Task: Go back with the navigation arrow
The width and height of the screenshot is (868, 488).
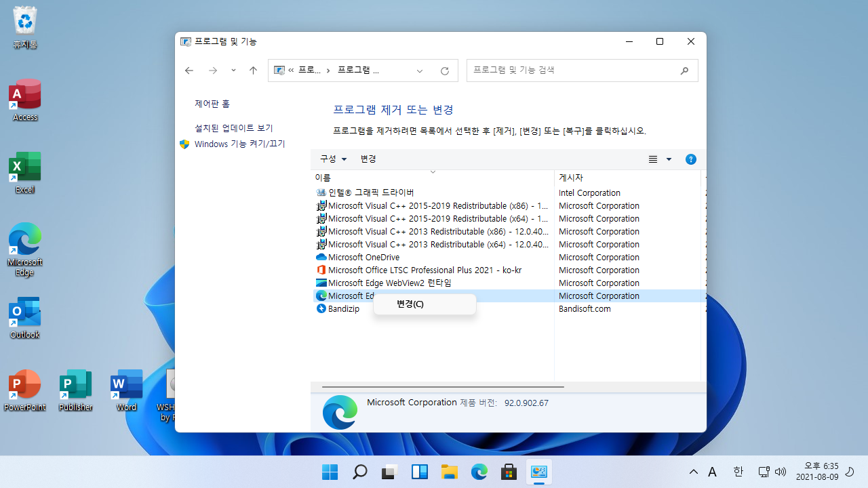Action: (189, 70)
